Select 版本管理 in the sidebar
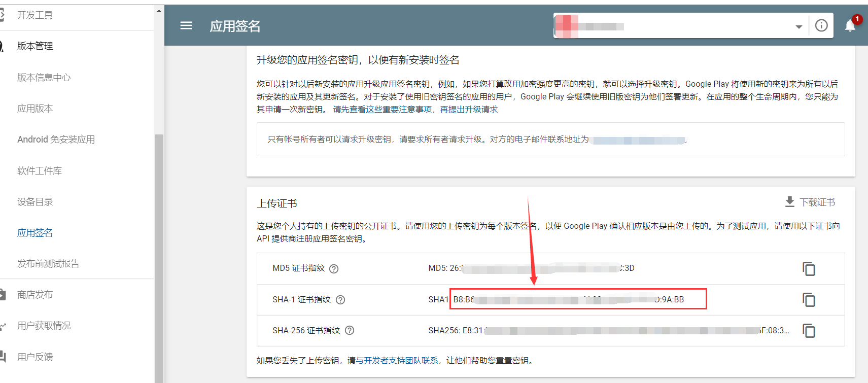 coord(35,46)
